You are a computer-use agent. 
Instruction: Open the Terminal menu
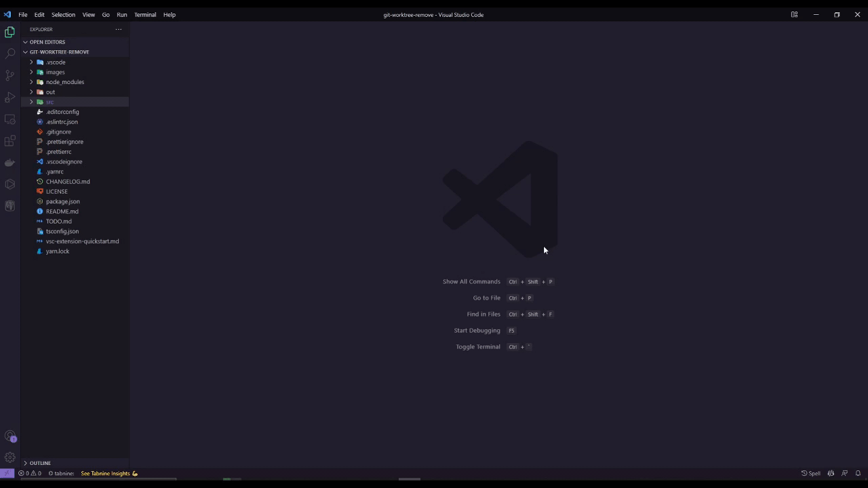[x=145, y=14]
